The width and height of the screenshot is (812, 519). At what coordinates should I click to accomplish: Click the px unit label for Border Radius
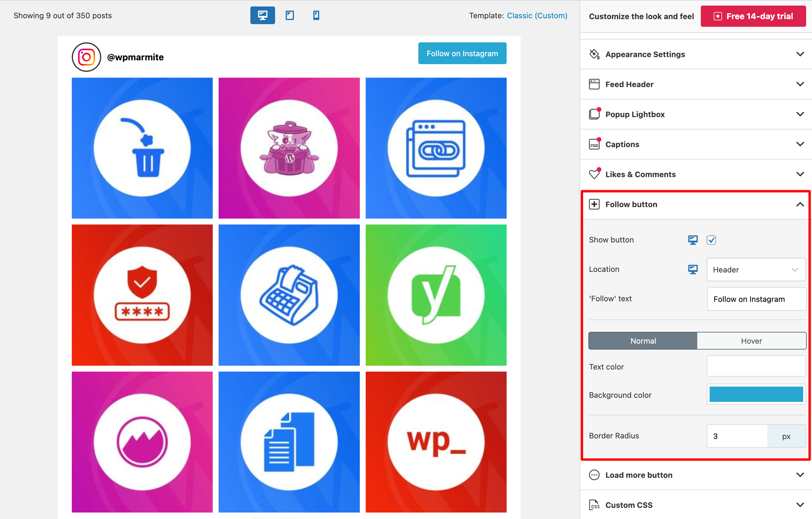[786, 436]
